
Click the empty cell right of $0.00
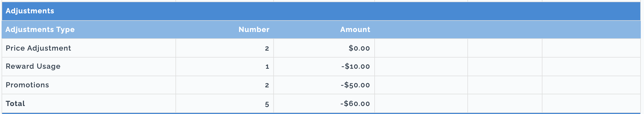pyautogui.click(x=421, y=48)
